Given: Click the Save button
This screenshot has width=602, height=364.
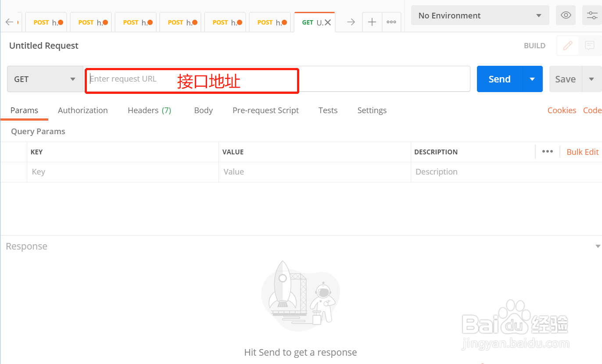Looking at the screenshot, I should pyautogui.click(x=566, y=79).
